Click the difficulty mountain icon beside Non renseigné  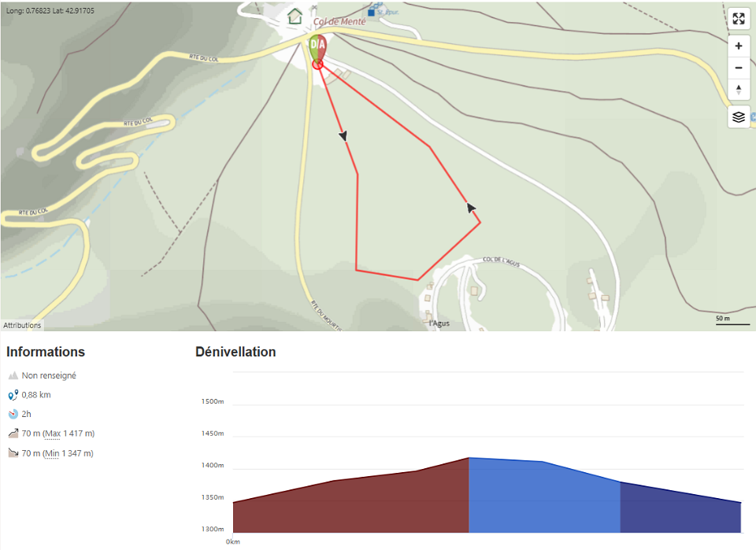point(13,376)
